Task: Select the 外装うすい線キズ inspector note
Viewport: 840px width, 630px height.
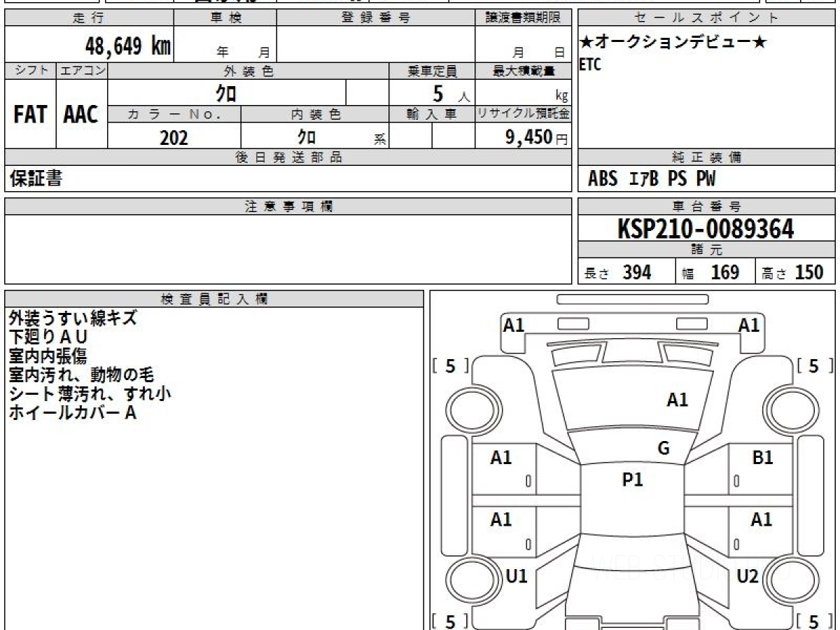Action: [73, 318]
